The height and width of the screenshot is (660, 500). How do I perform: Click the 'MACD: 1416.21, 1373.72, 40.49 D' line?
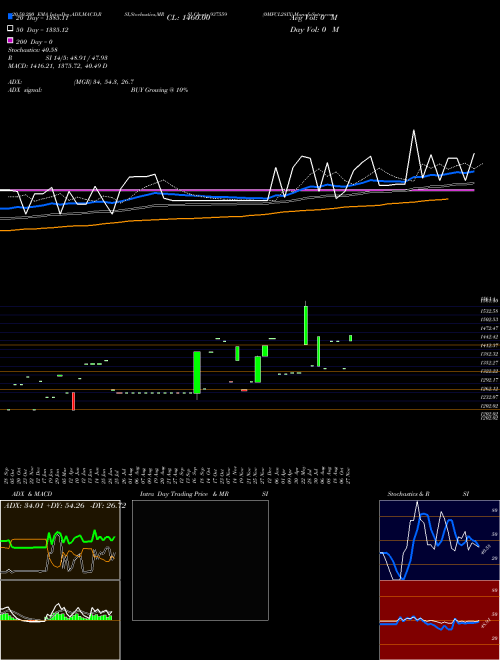58,66
